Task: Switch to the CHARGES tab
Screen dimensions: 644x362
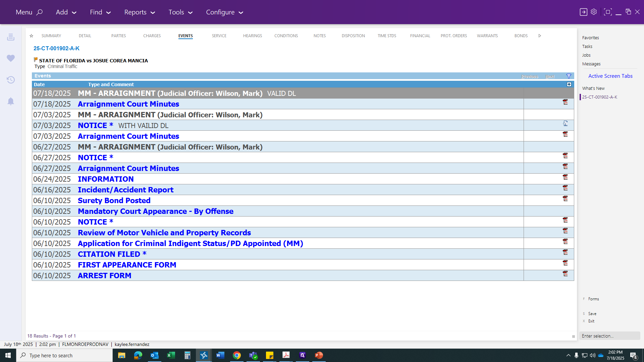Action: [152, 36]
